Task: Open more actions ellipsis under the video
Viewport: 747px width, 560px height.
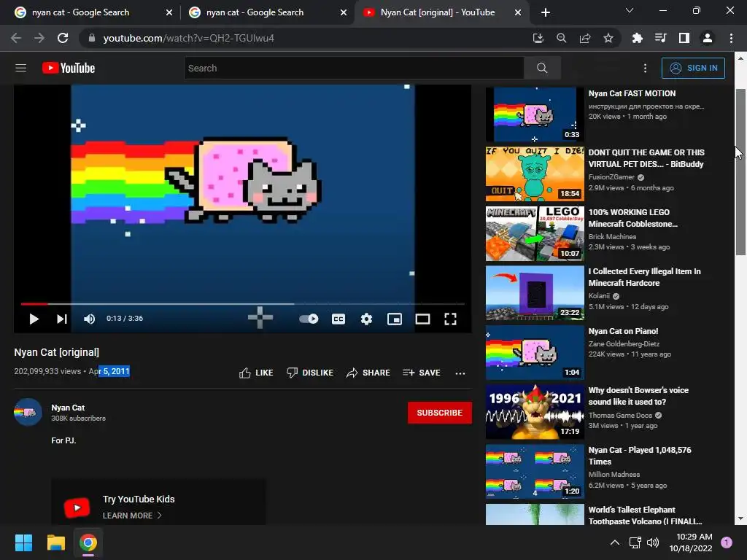Action: pos(460,373)
